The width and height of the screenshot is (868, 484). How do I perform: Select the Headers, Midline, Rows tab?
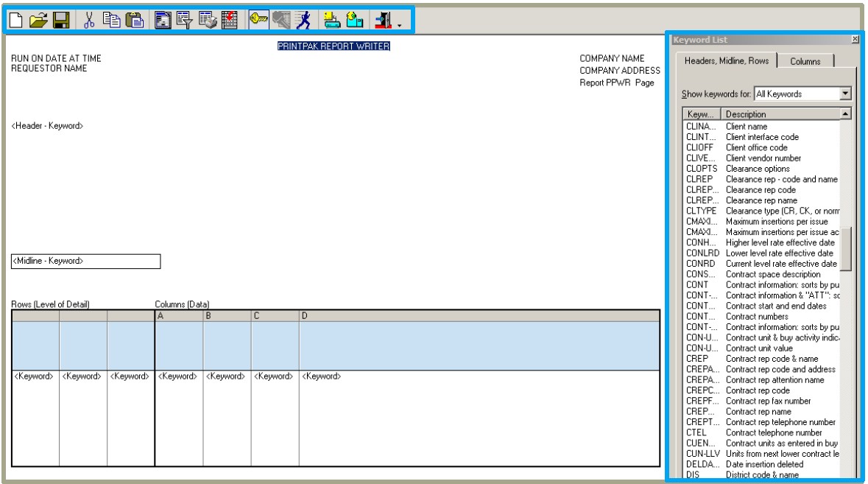pyautogui.click(x=727, y=60)
